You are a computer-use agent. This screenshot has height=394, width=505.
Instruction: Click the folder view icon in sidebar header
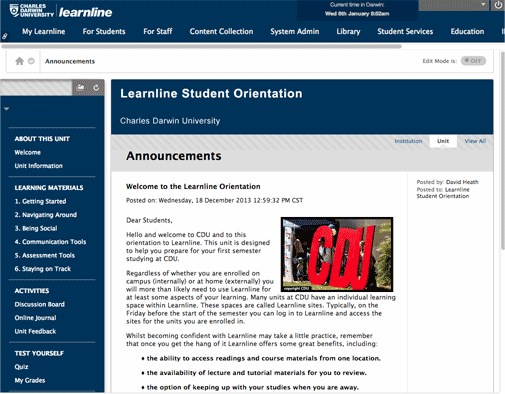(80, 88)
